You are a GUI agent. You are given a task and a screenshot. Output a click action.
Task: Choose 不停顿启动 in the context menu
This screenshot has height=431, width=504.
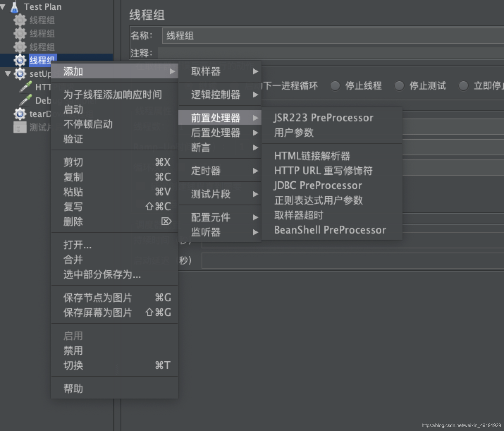click(x=115, y=124)
